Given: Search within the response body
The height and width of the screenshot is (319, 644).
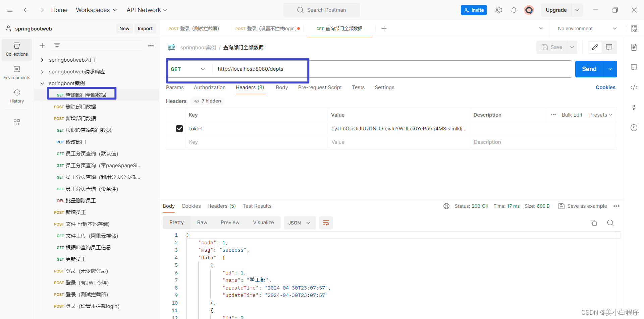Looking at the screenshot, I should click(610, 222).
